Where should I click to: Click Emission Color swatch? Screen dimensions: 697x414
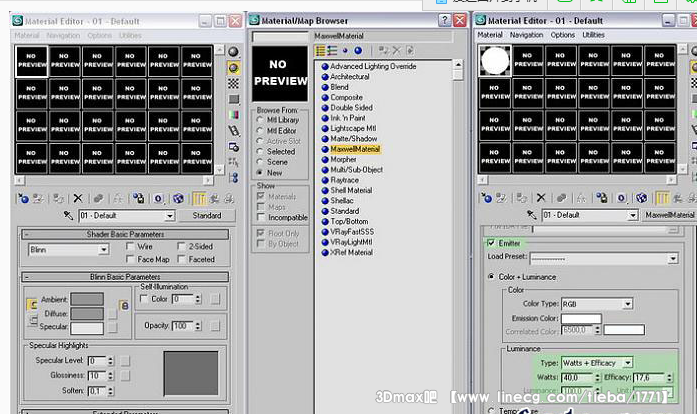point(581,318)
